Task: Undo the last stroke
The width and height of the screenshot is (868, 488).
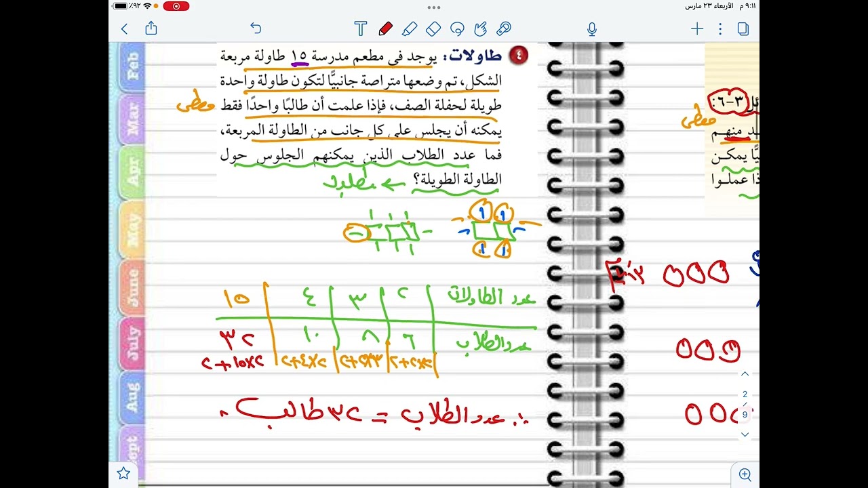Action: (x=256, y=28)
